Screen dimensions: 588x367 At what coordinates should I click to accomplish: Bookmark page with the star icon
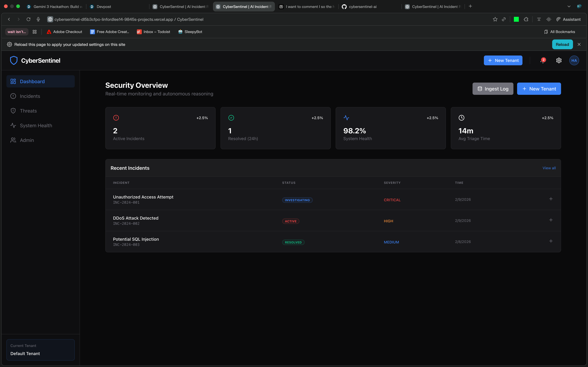[495, 19]
